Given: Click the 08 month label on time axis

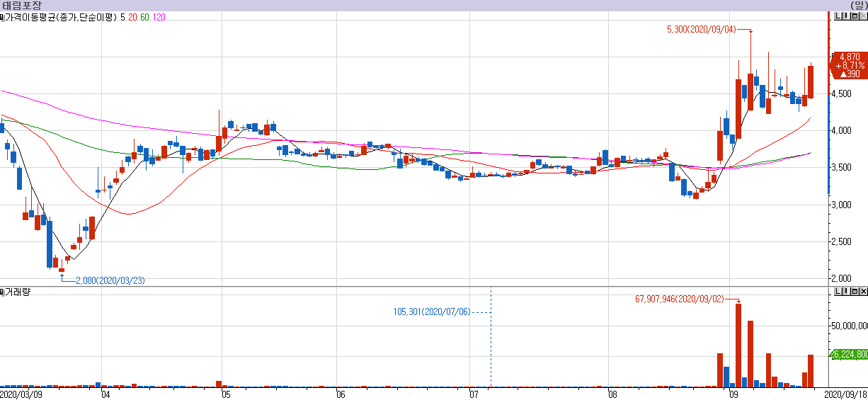Looking at the screenshot, I should click(612, 394).
